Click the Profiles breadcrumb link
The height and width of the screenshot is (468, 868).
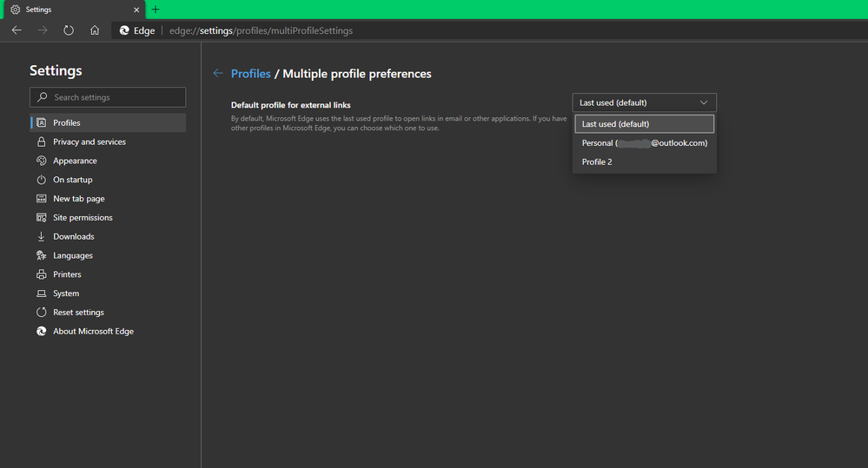[251, 74]
